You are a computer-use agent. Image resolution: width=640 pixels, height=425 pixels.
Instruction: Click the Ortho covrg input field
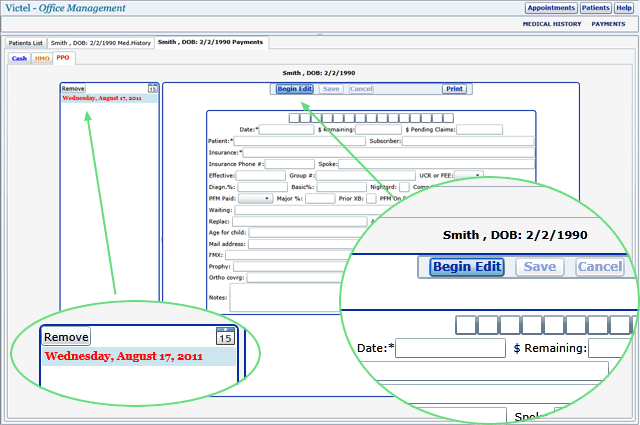pyautogui.click(x=296, y=278)
